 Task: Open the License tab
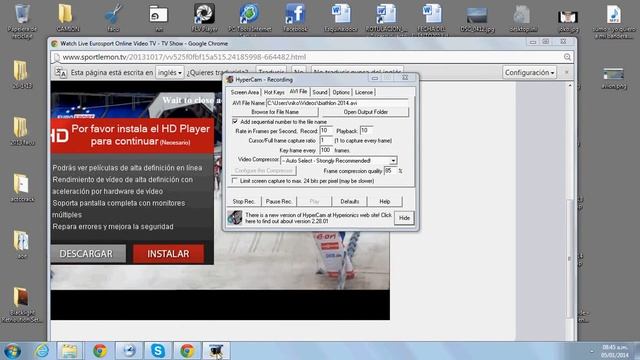tap(364, 92)
